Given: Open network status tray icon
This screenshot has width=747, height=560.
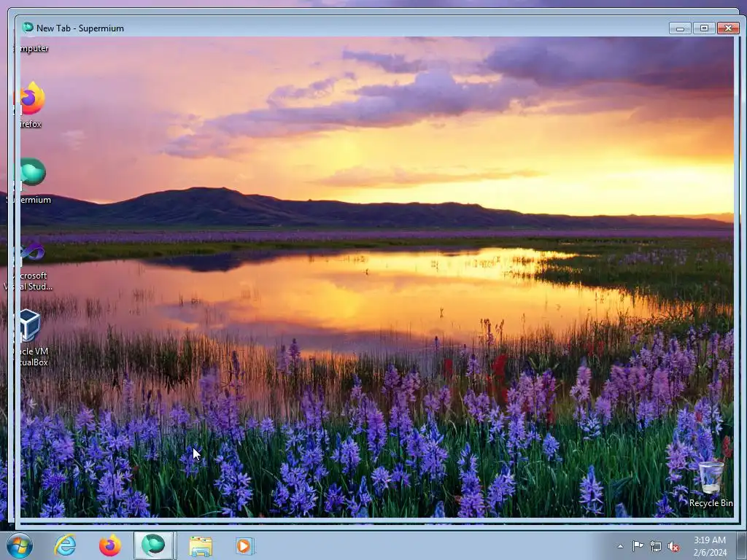Looking at the screenshot, I should pos(656,547).
